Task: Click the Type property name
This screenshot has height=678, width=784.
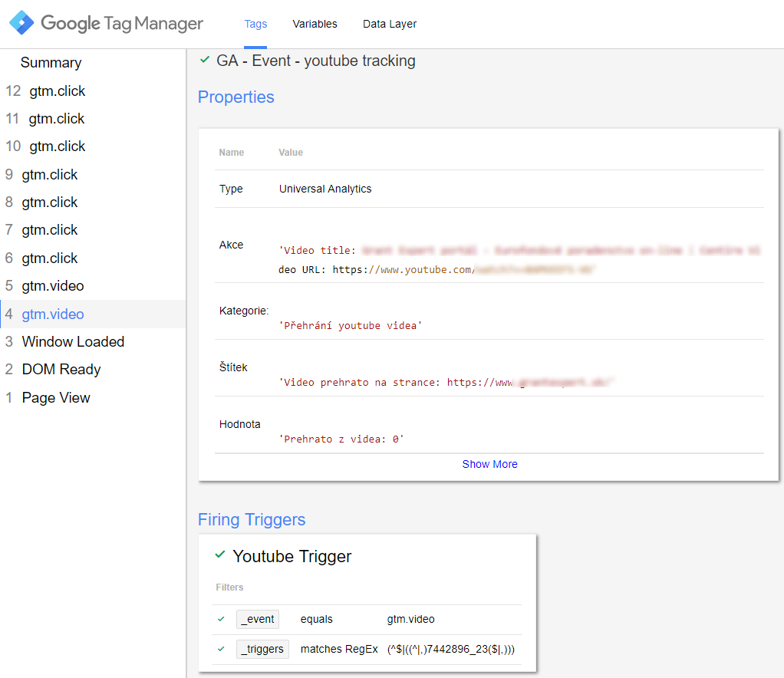Action: (230, 189)
